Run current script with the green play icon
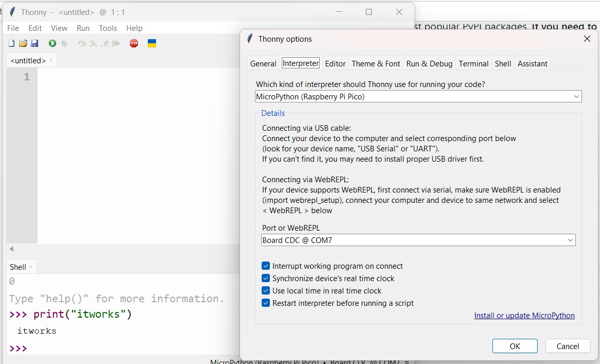 [x=53, y=44]
